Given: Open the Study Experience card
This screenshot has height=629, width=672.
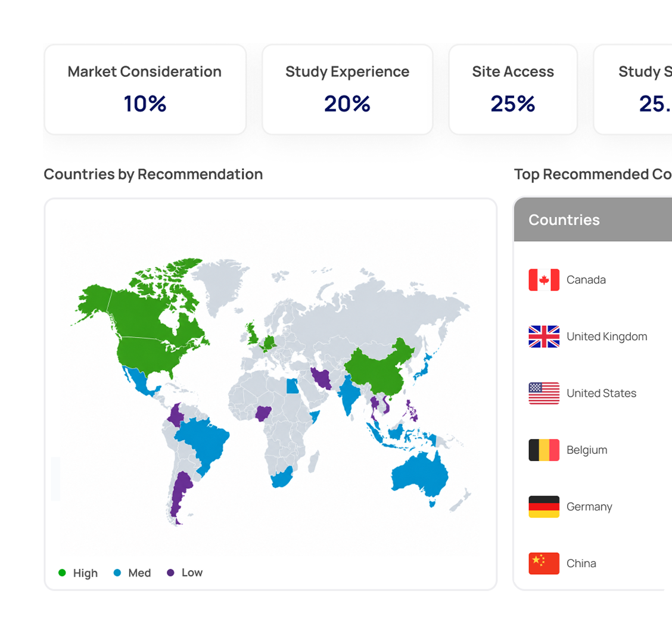Looking at the screenshot, I should [x=347, y=89].
